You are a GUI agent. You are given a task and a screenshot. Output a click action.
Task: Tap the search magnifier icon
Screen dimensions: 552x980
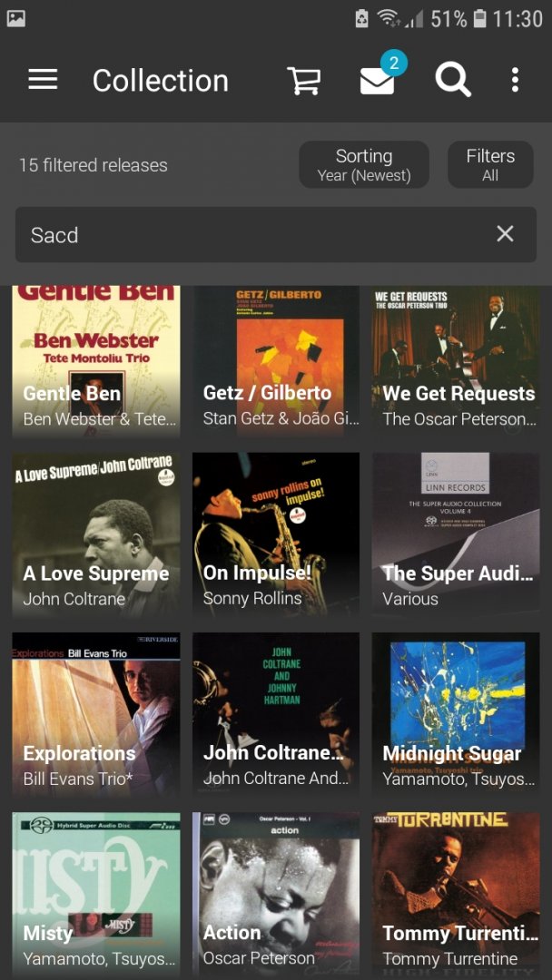pos(452,80)
